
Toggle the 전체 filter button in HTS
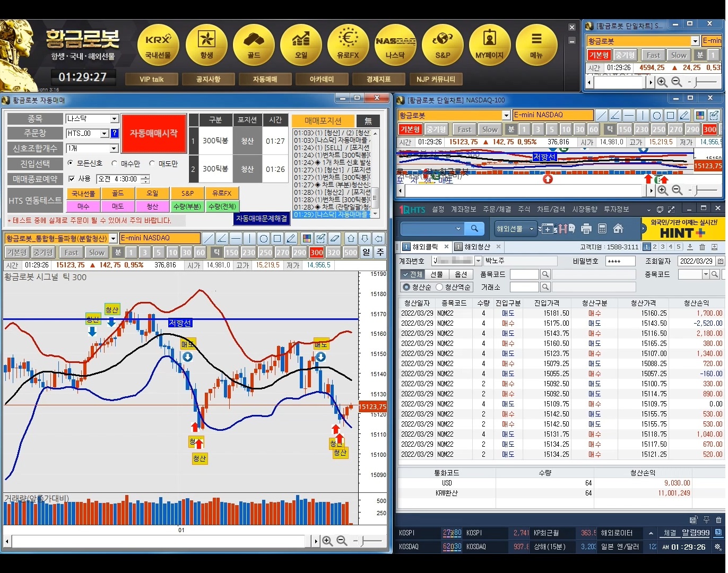(412, 274)
